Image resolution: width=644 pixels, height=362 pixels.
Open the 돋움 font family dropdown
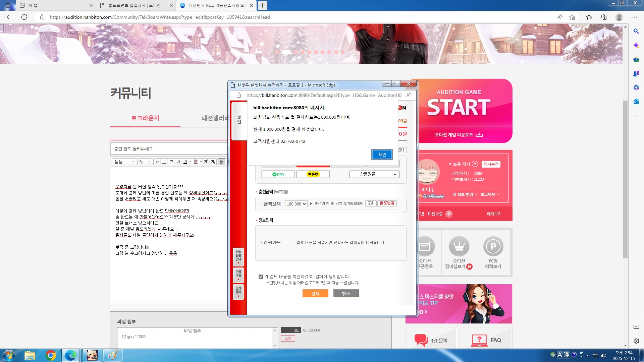pyautogui.click(x=124, y=162)
